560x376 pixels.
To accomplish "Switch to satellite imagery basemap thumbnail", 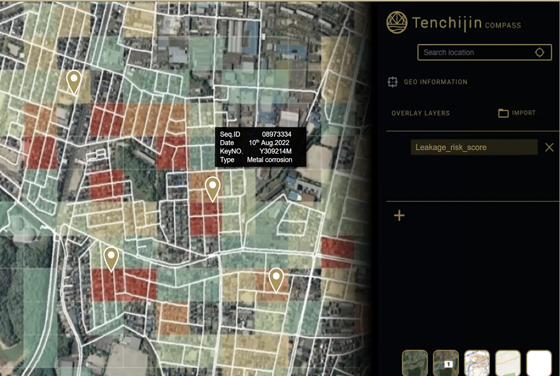I will 415,363.
